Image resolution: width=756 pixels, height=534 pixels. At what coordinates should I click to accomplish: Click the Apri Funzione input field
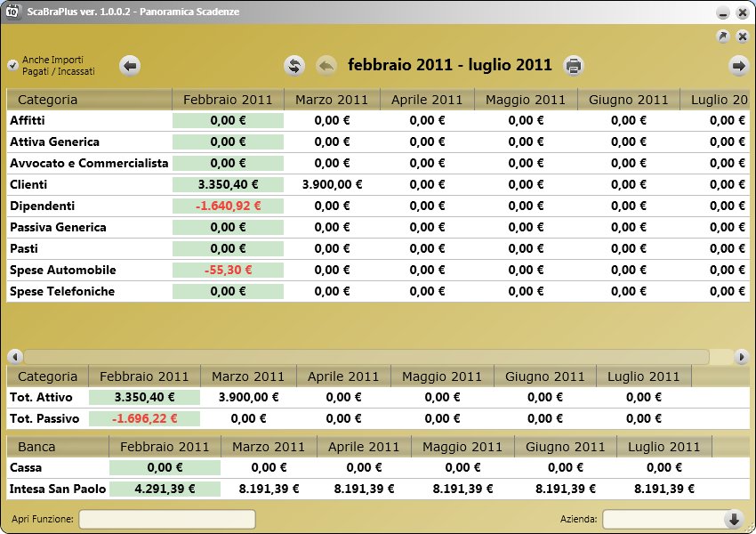167,519
